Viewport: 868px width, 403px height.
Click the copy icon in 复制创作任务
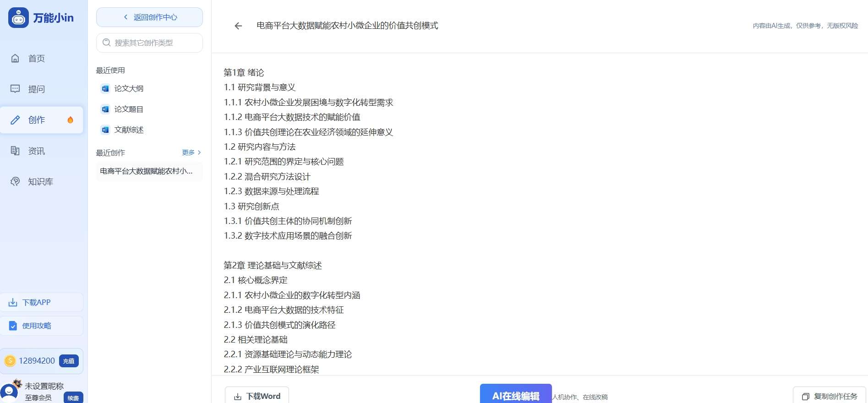[805, 397]
